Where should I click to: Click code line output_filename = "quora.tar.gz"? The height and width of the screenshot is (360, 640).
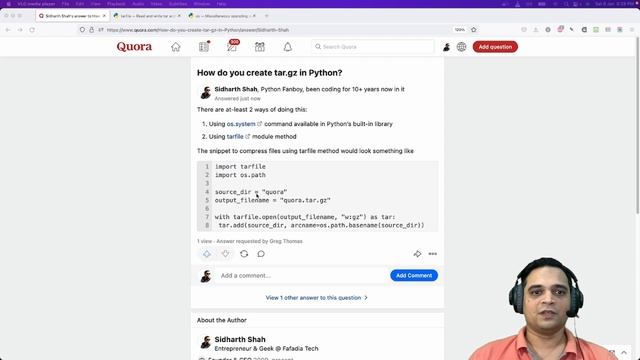pos(273,200)
